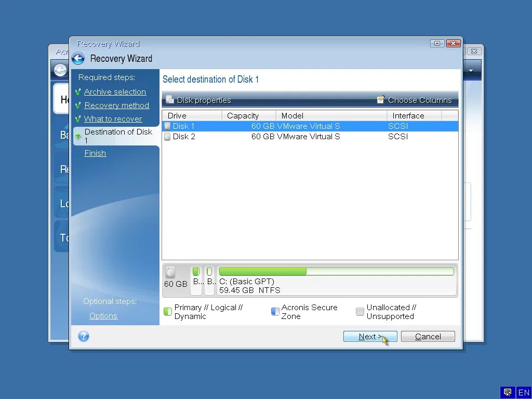Close the Recovery Wizard window
The height and width of the screenshot is (399, 532).
(453, 44)
